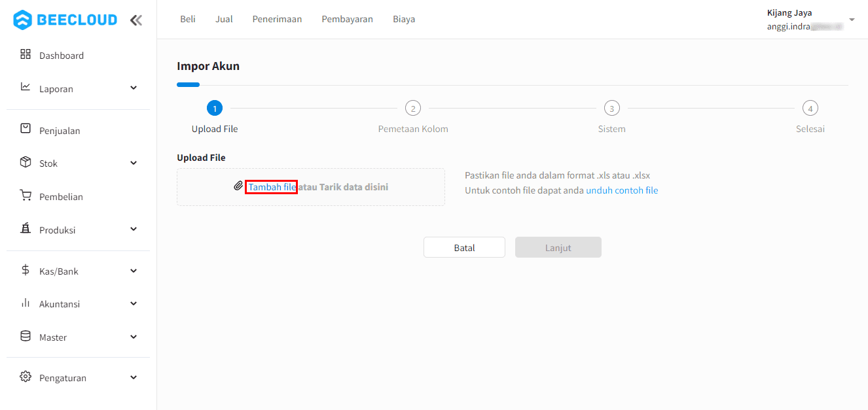The width and height of the screenshot is (868, 410).
Task: Click the Pengaturan gear icon
Action: pos(26,377)
